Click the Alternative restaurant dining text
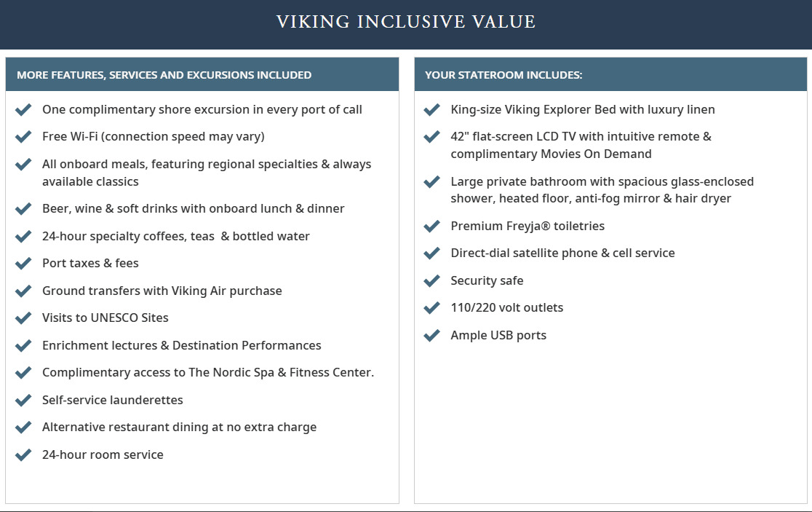Viewport: 812px width, 512px height. pos(179,427)
